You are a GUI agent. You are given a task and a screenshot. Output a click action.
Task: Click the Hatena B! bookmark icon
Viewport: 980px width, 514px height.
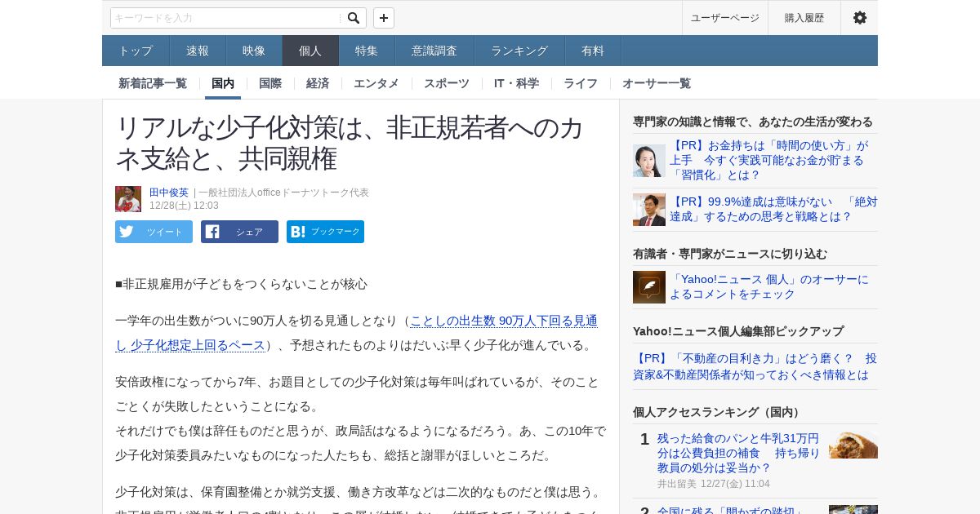click(x=298, y=232)
